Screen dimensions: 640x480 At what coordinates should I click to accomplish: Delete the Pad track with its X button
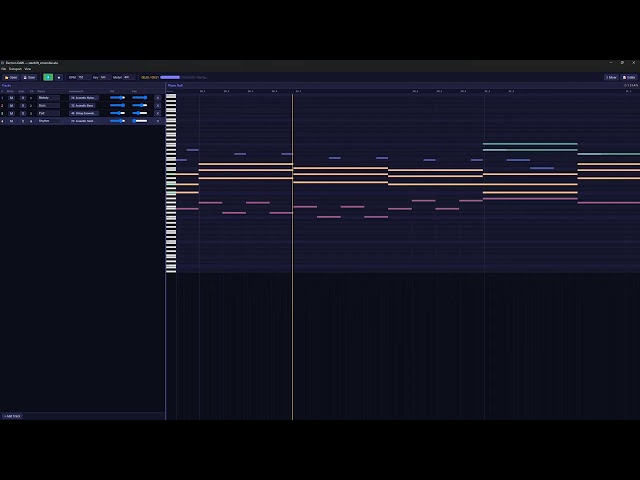click(158, 113)
